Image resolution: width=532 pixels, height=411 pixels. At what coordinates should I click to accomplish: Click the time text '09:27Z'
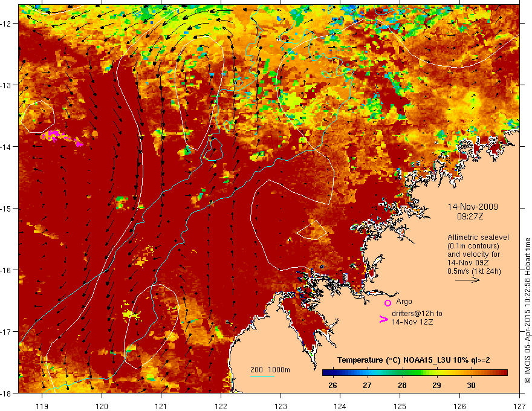click(x=470, y=216)
